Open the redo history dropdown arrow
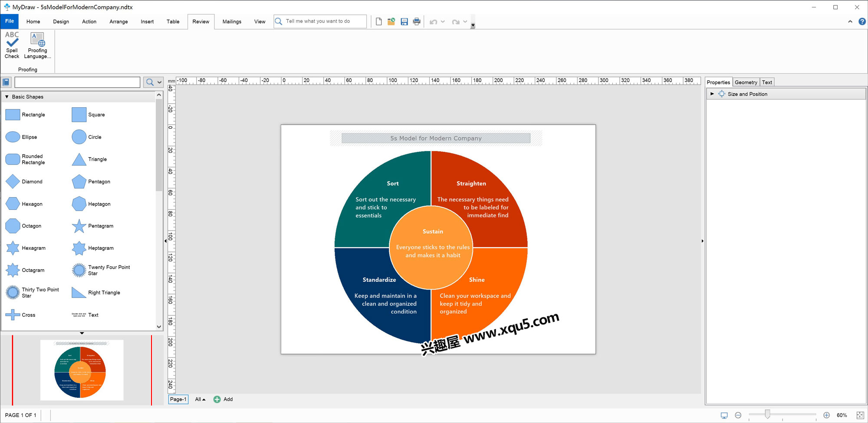868x423 pixels. [465, 22]
